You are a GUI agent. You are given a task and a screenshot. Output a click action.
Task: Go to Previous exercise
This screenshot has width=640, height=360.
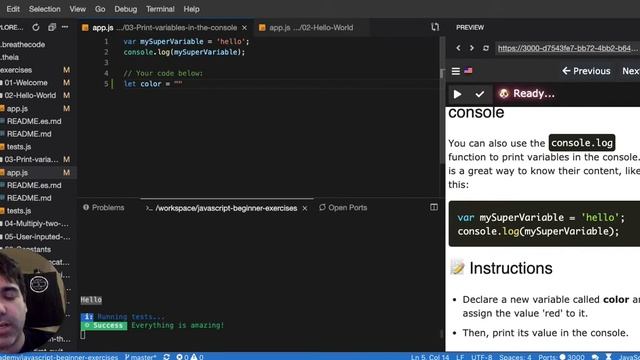point(586,71)
